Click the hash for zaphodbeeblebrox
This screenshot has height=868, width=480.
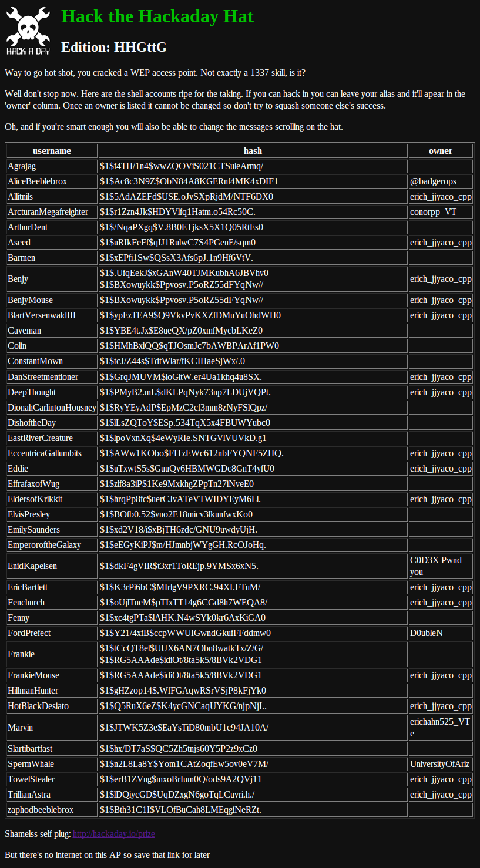pos(180,810)
